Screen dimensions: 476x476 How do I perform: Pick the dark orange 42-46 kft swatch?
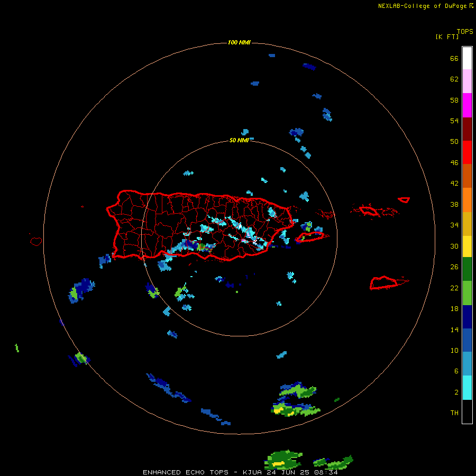(x=467, y=176)
